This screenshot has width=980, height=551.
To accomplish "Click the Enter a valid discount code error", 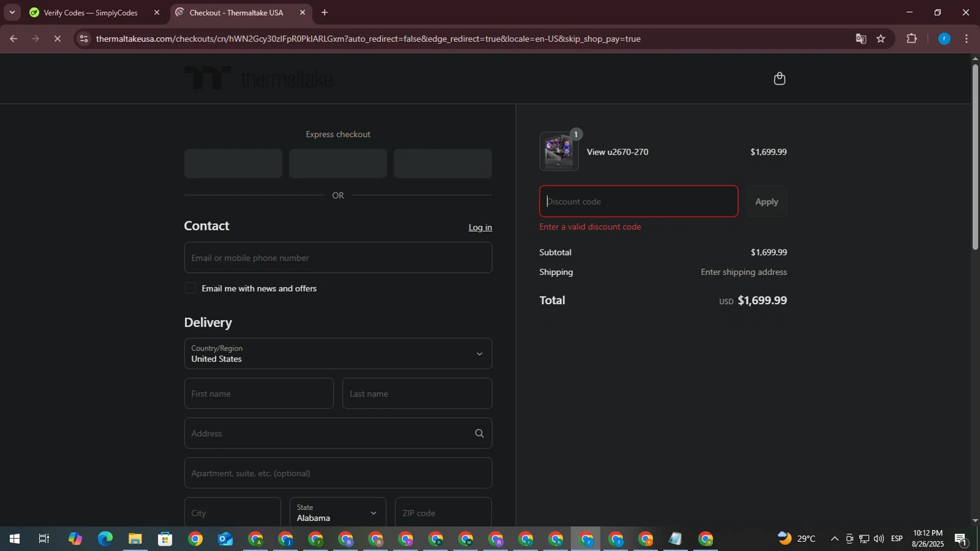I will (x=590, y=227).
